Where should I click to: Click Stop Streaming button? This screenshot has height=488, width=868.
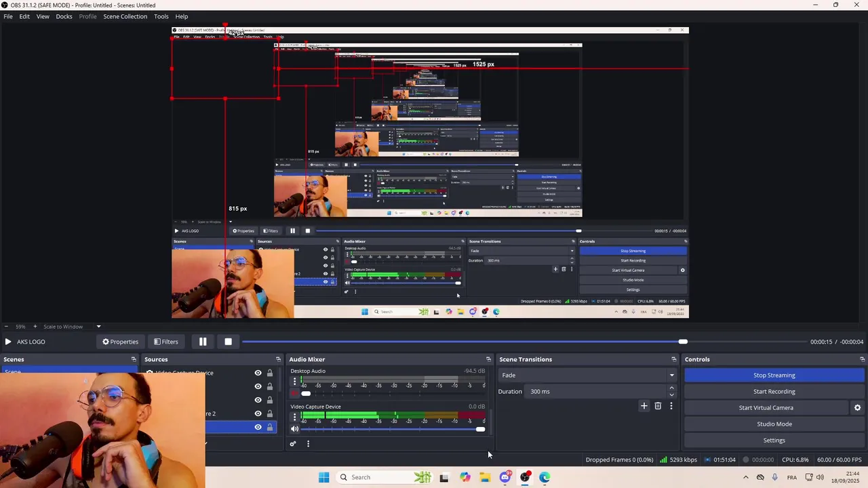pos(774,375)
